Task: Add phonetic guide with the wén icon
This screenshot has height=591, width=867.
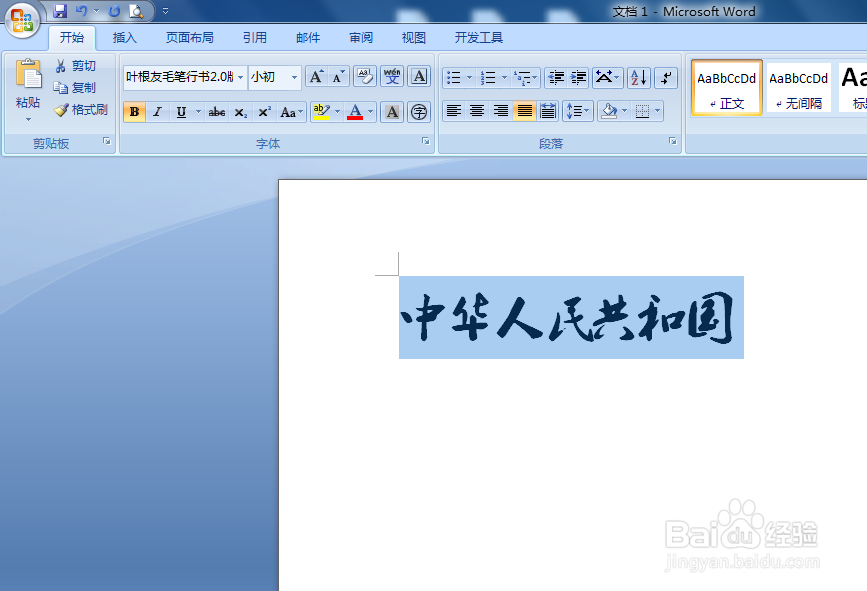Action: tap(392, 77)
